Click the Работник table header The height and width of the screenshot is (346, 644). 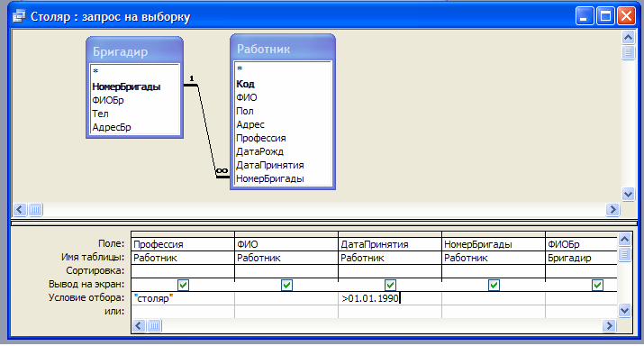point(283,49)
